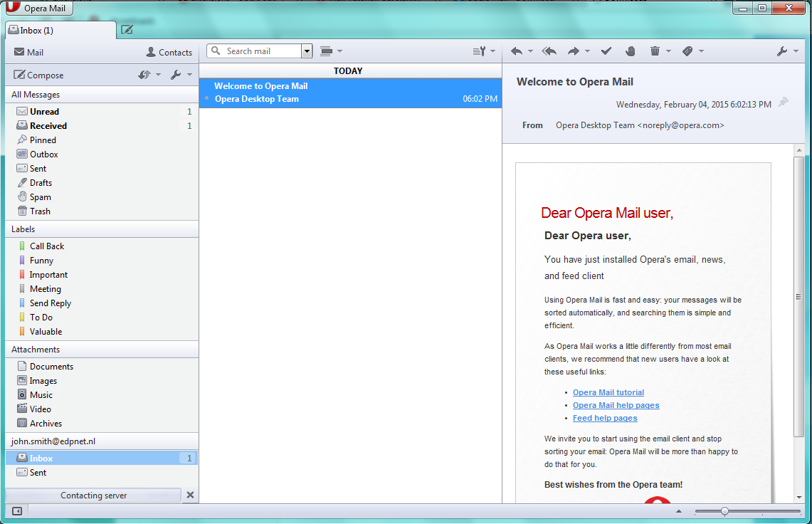The image size is (812, 524).
Task: Open the Trash folder
Action: pos(102,211)
